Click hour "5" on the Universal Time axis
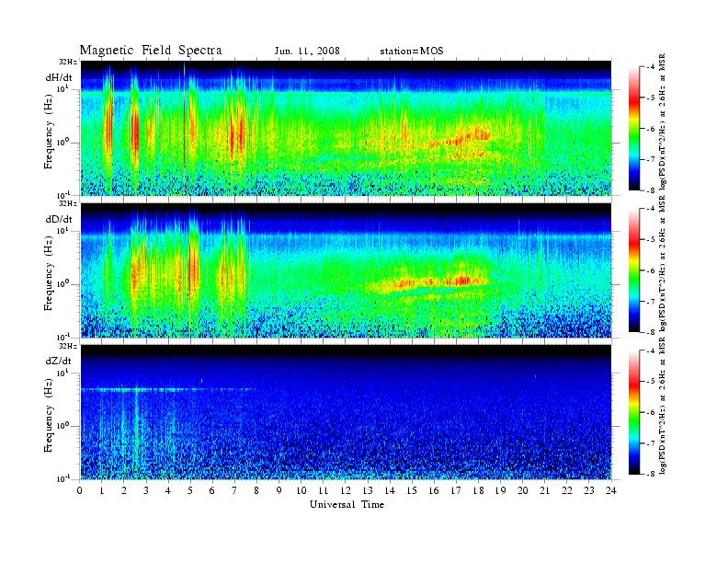 [190, 490]
